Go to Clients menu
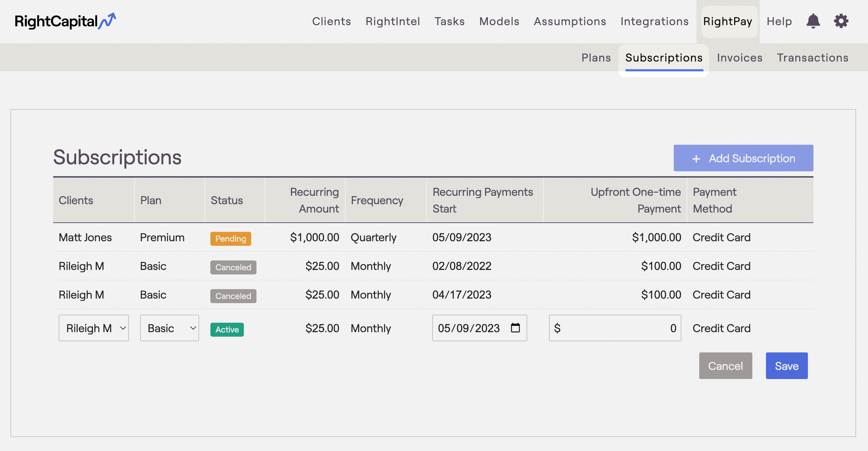 tap(331, 21)
